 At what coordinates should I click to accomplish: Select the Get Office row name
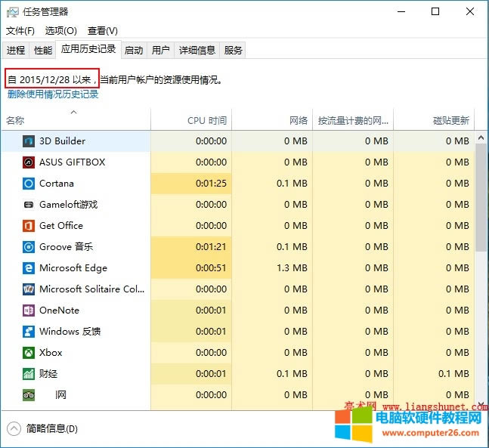(61, 226)
